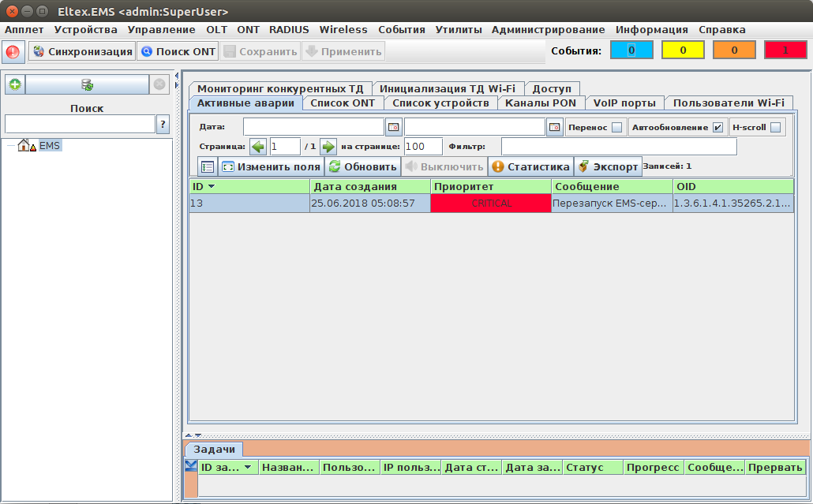Click the yellow events counter box
The width and height of the screenshot is (813, 504).
pyautogui.click(x=683, y=50)
